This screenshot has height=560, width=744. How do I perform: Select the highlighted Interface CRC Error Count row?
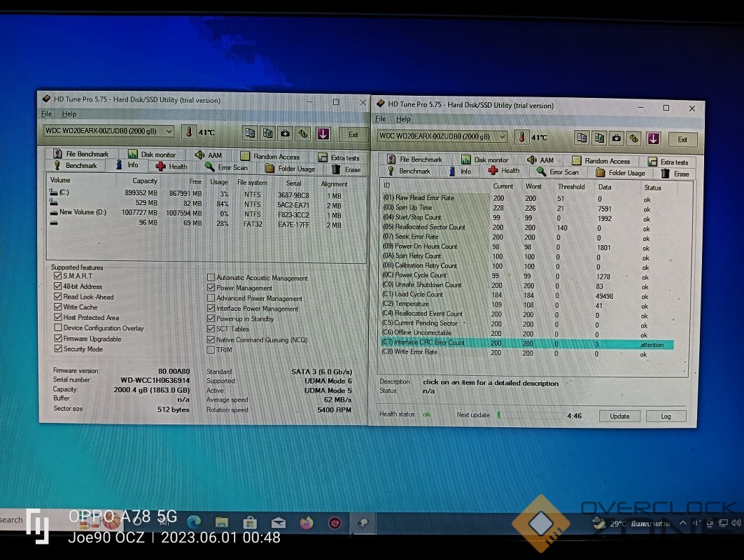(527, 343)
